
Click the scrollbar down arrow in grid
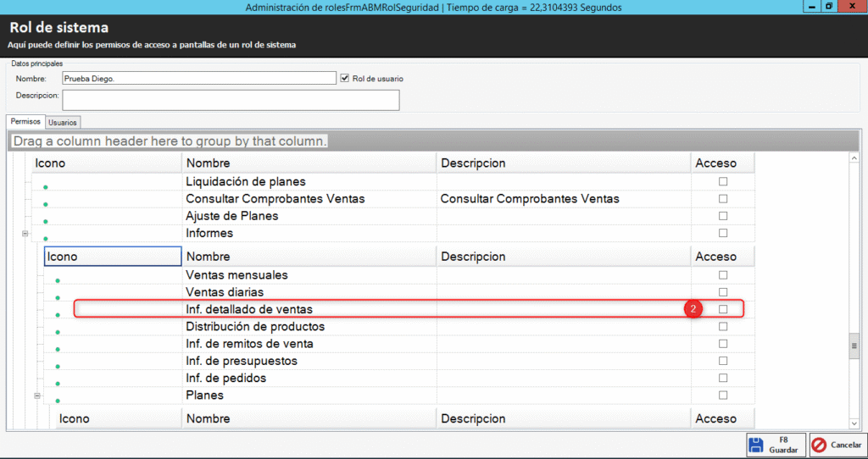pyautogui.click(x=854, y=422)
